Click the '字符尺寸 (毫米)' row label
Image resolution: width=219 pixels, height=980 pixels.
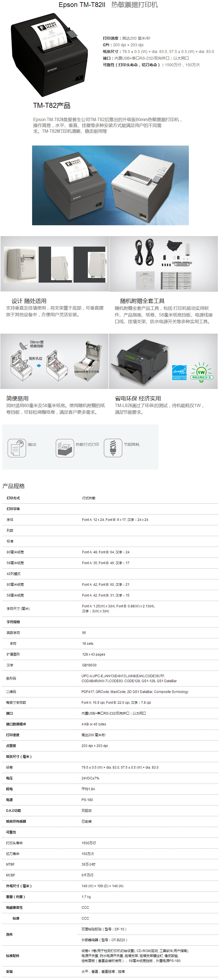[x=18, y=608]
